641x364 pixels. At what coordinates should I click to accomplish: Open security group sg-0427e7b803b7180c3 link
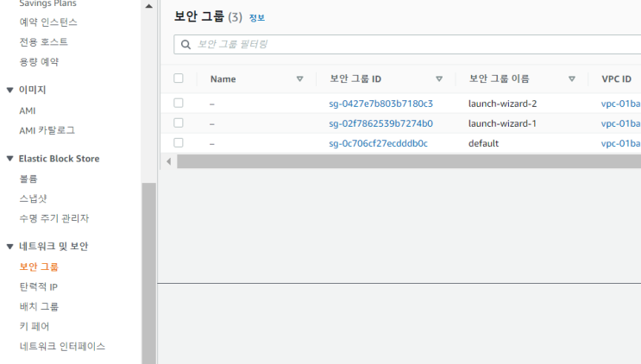(x=380, y=104)
